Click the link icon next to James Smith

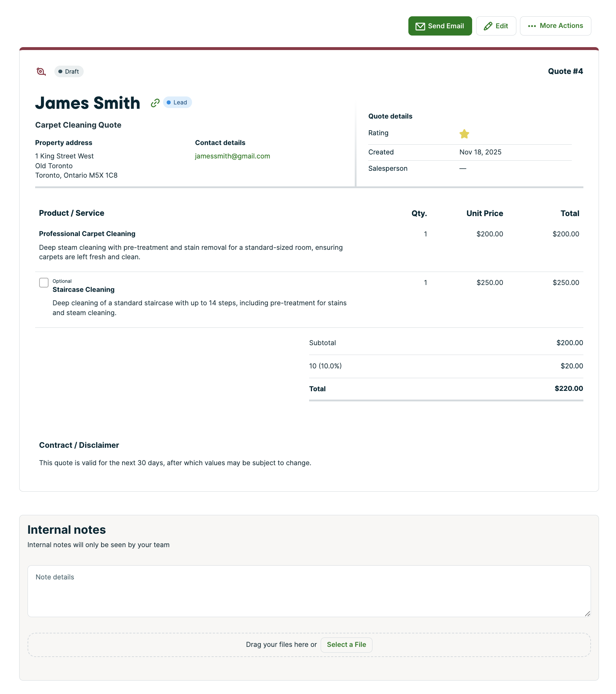[155, 103]
